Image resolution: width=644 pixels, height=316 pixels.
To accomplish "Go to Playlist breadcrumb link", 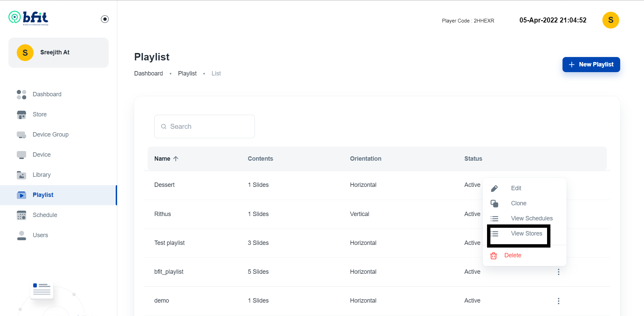I will [187, 73].
